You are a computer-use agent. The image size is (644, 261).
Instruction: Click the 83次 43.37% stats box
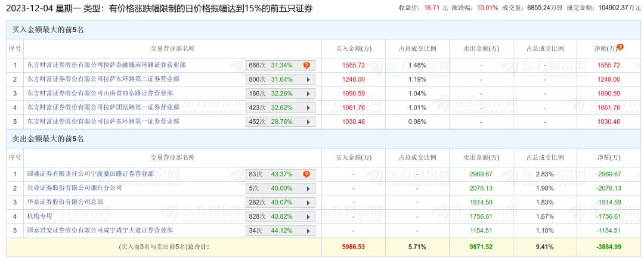[280, 175]
